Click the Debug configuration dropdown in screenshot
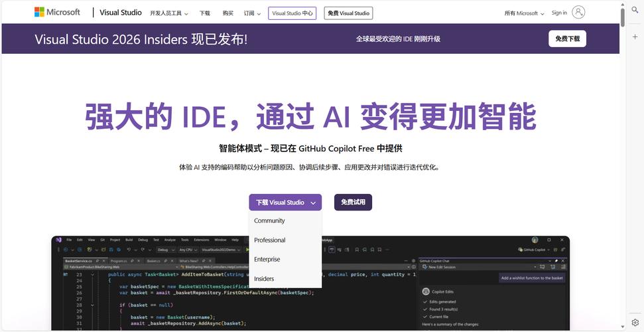The image size is (644, 332). pyautogui.click(x=165, y=250)
